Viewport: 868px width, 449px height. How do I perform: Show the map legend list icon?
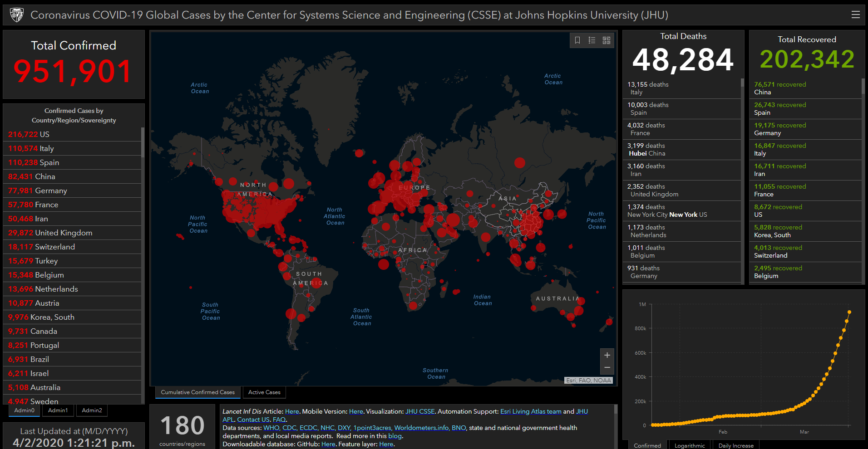tap(592, 40)
